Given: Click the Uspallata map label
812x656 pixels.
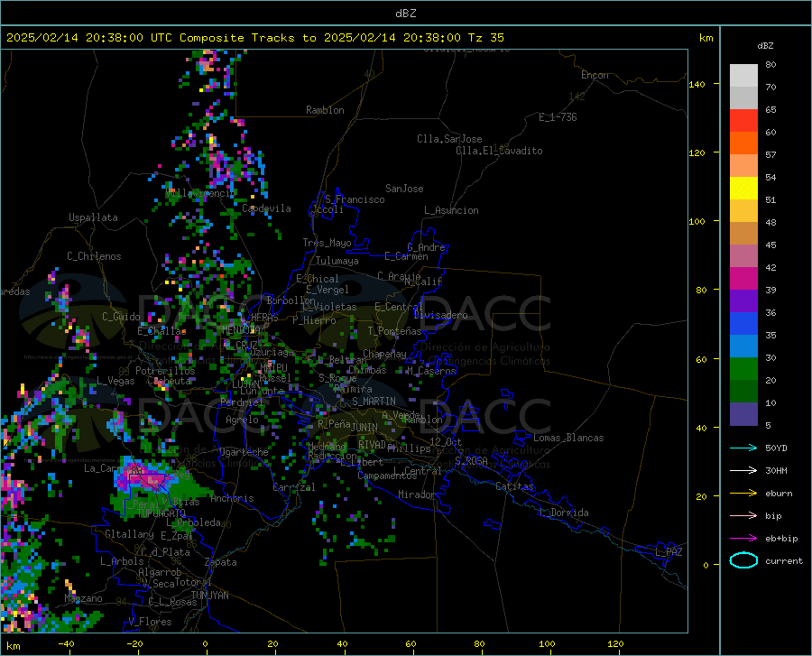Looking at the screenshot, I should pyautogui.click(x=93, y=217).
